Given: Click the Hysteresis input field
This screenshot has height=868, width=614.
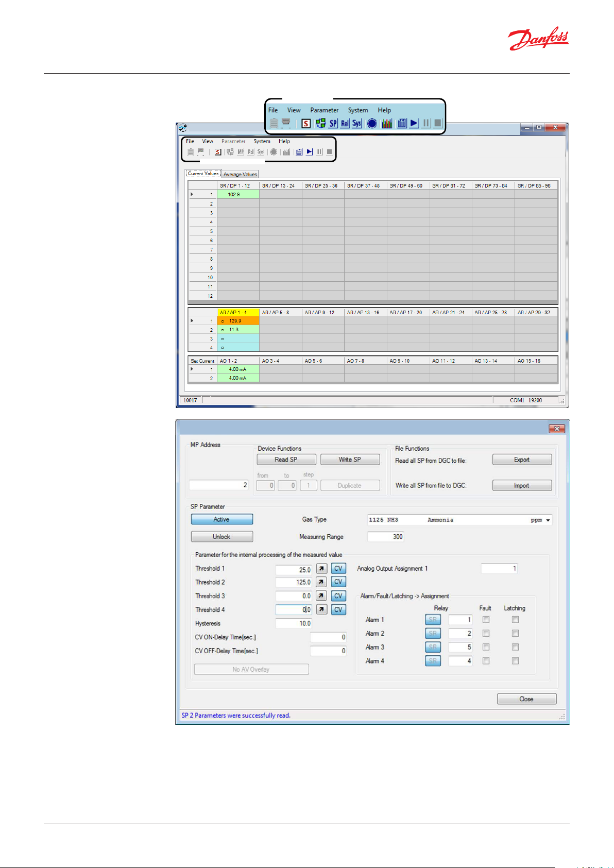Looking at the screenshot, I should (x=294, y=623).
